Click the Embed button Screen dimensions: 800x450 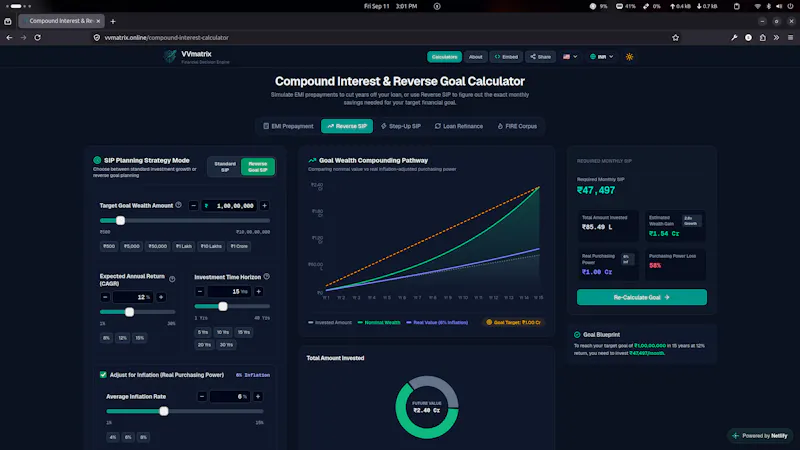click(506, 57)
